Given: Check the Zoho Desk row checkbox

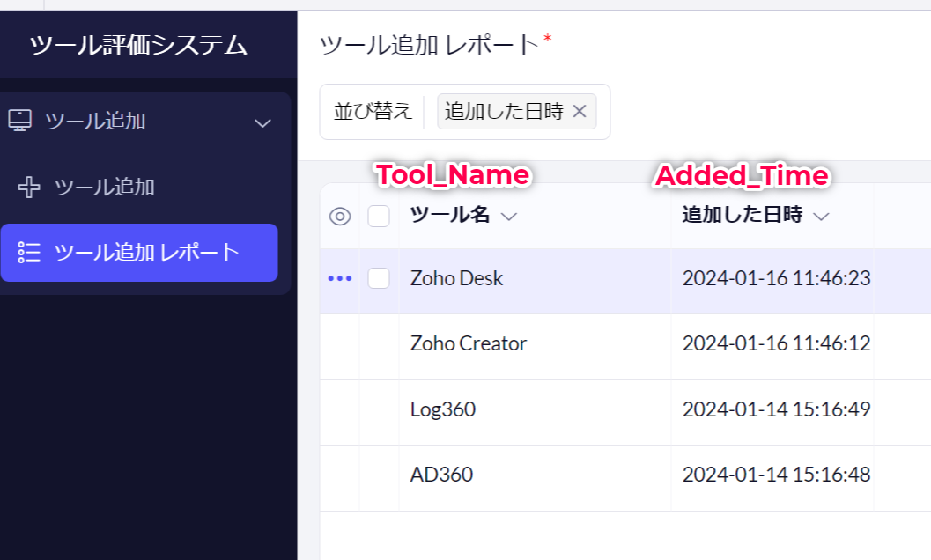Looking at the screenshot, I should 379,278.
